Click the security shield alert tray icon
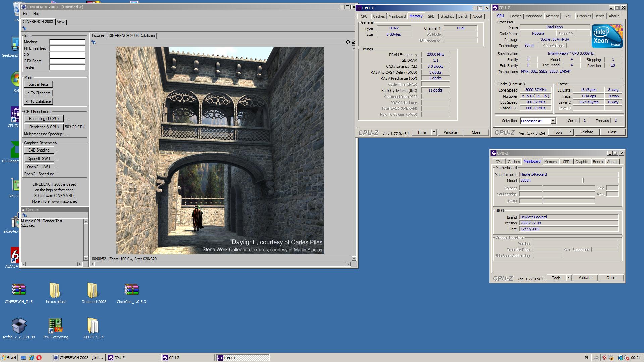This screenshot has height=362, width=644. pos(605,358)
